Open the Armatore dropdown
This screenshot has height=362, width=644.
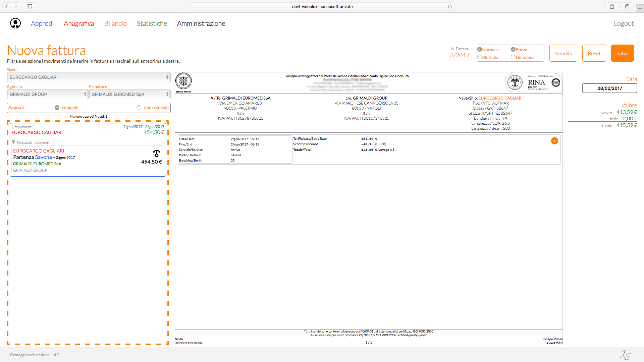(x=129, y=94)
